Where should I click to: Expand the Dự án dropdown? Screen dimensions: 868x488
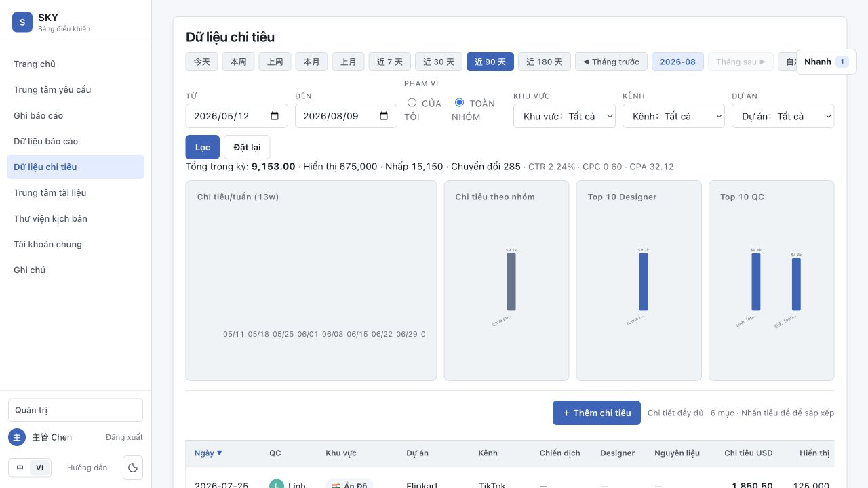tap(783, 116)
